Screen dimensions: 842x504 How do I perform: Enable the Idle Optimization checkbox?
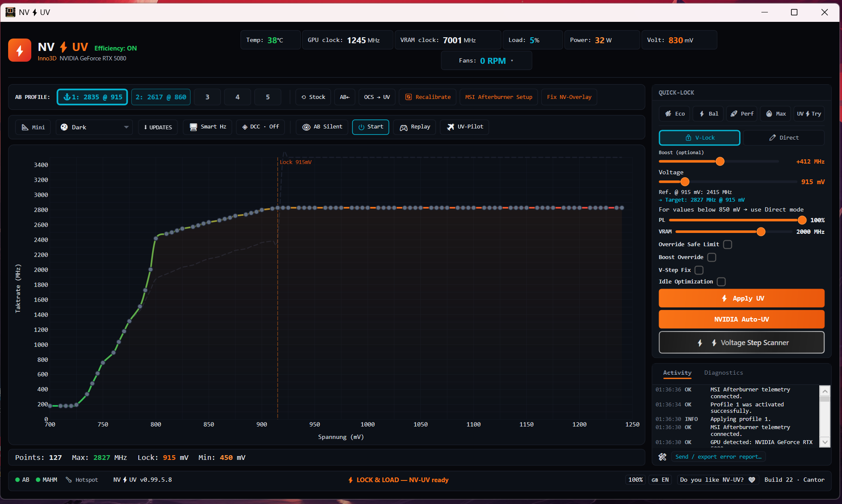721,282
